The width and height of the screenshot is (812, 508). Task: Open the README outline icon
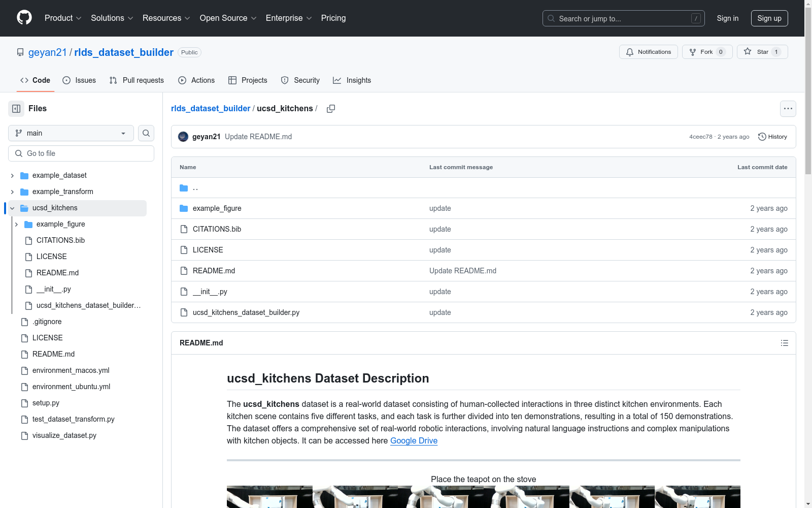pos(785,343)
